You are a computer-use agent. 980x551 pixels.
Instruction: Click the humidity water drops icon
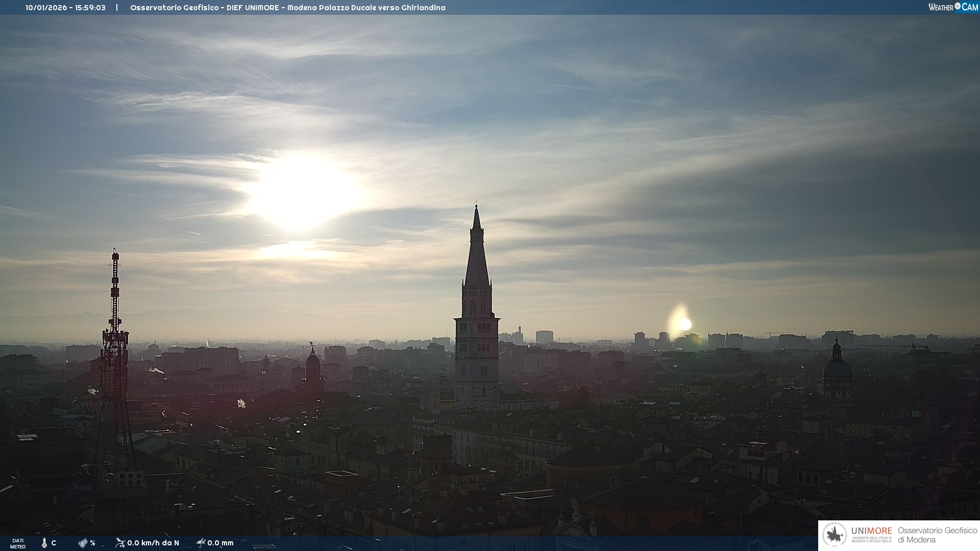pyautogui.click(x=83, y=543)
